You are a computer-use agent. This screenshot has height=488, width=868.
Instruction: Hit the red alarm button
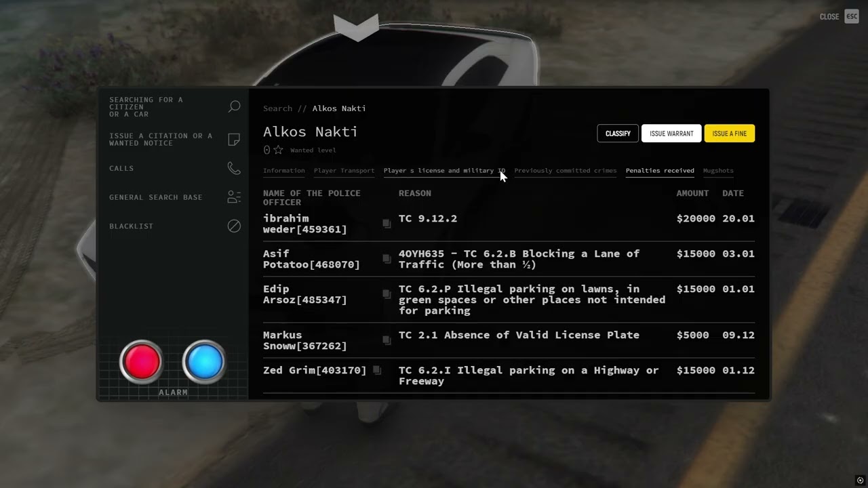[x=142, y=361]
